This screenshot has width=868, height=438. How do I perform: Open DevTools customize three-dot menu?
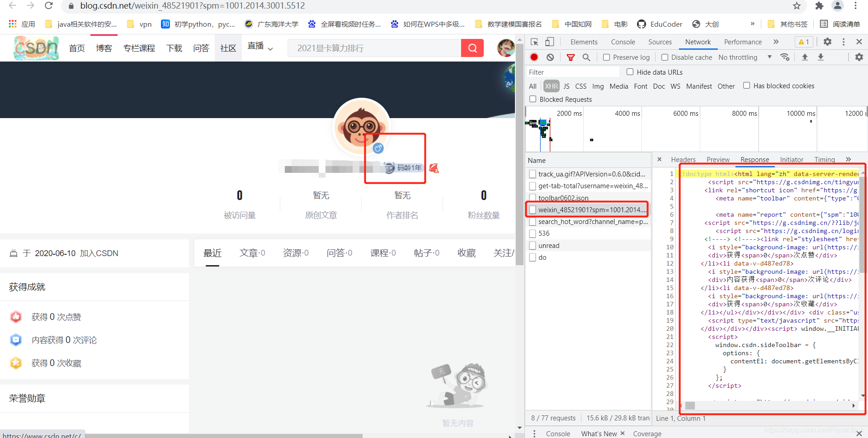(844, 42)
